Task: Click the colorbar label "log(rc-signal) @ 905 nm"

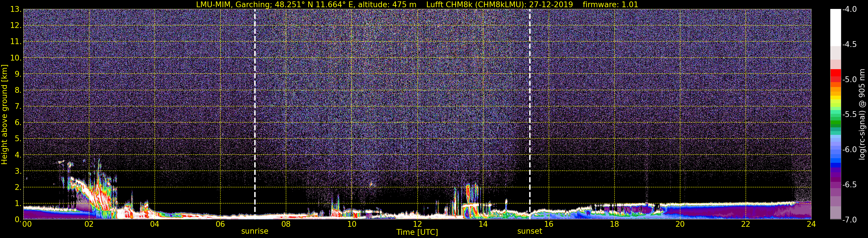Action: 862,114
